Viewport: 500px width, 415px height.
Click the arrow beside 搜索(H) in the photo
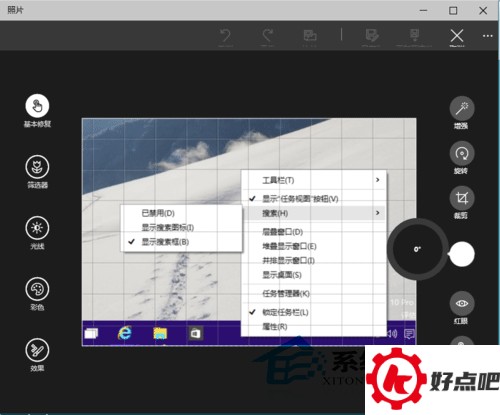(x=378, y=213)
